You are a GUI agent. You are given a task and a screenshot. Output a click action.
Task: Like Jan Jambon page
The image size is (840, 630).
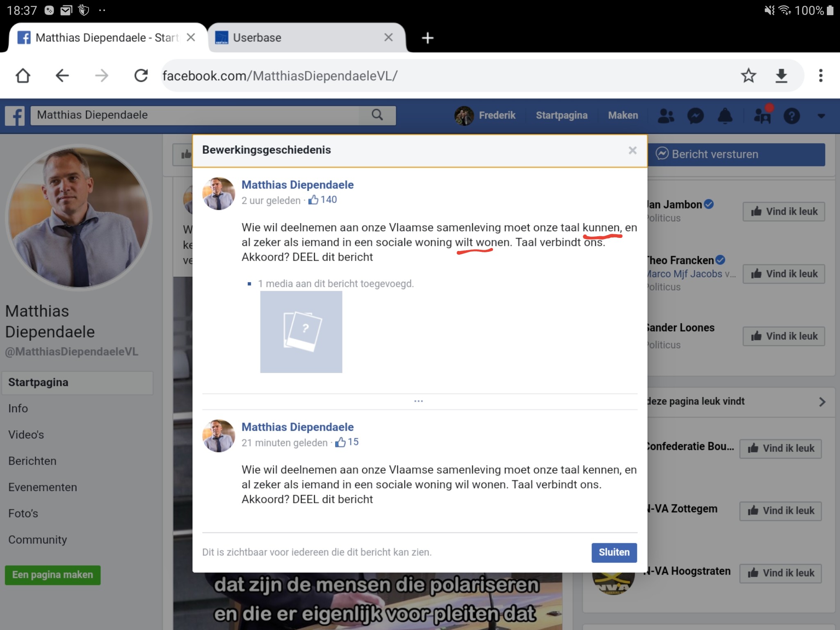(x=783, y=212)
